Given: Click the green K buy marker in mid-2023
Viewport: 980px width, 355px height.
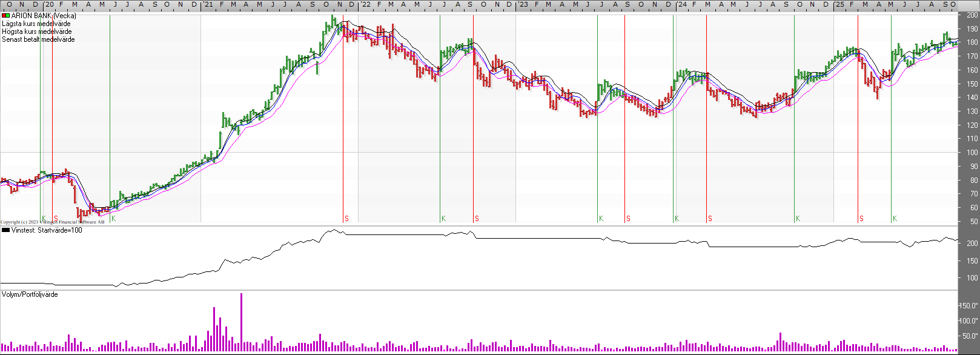Looking at the screenshot, I should pos(601,219).
